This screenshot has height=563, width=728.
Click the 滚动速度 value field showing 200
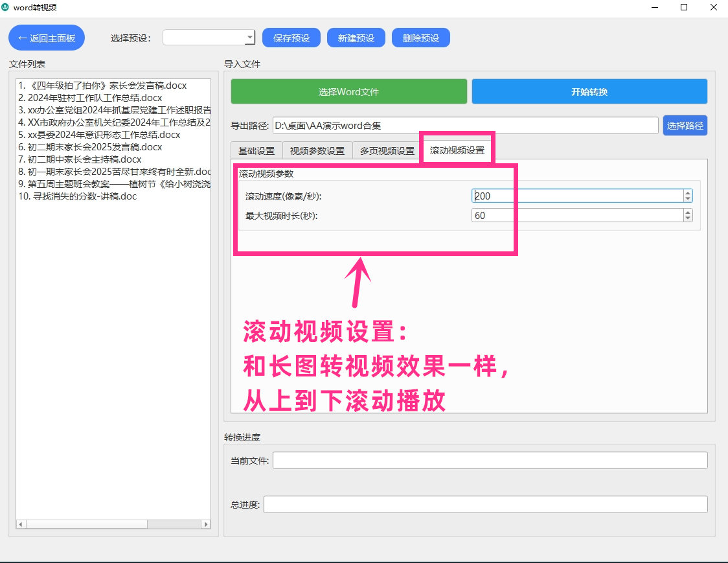tap(577, 196)
